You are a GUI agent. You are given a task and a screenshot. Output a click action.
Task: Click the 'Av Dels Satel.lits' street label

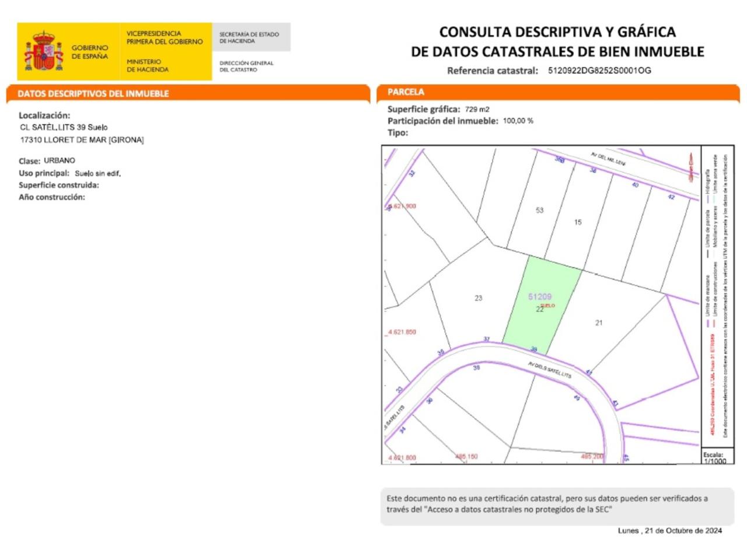click(x=549, y=370)
